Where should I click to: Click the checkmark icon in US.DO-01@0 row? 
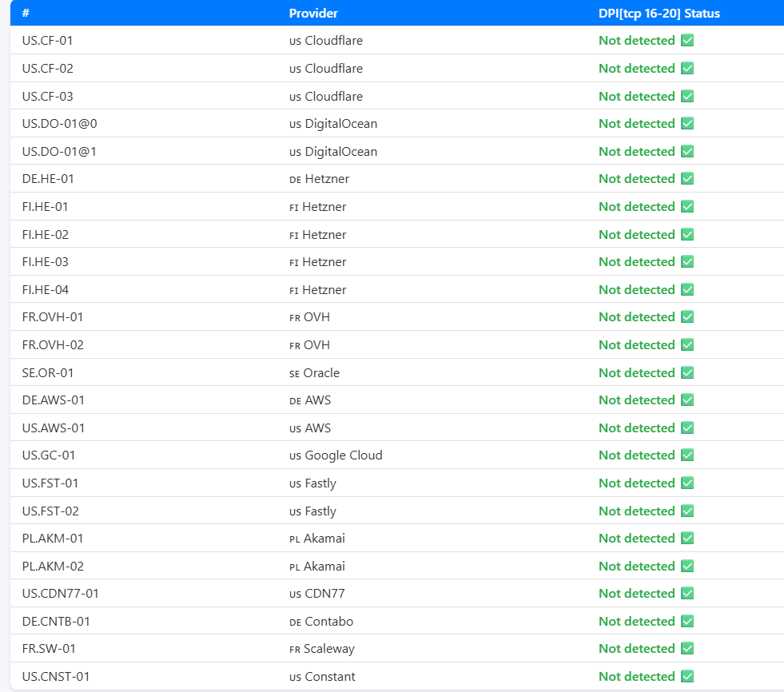687,124
